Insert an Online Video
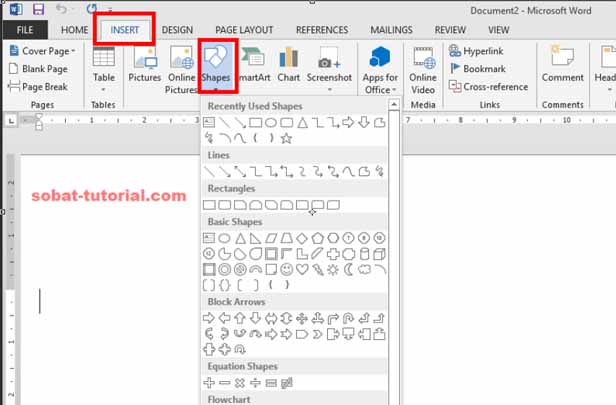 [x=423, y=70]
